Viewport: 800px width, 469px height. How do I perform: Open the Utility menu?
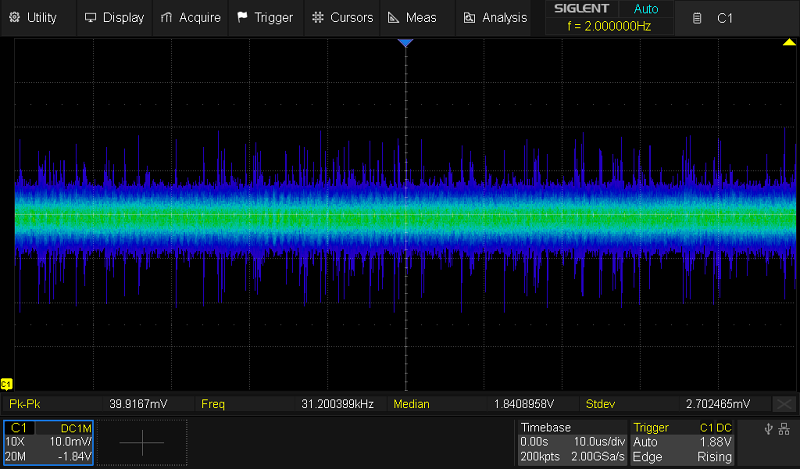[34, 17]
